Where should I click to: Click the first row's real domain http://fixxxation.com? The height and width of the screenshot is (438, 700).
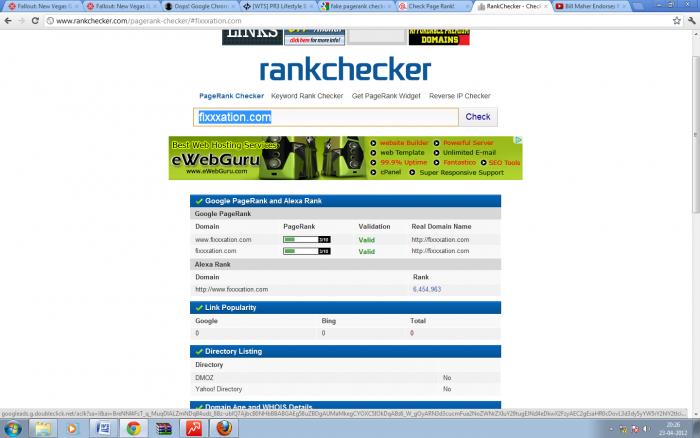coord(440,240)
